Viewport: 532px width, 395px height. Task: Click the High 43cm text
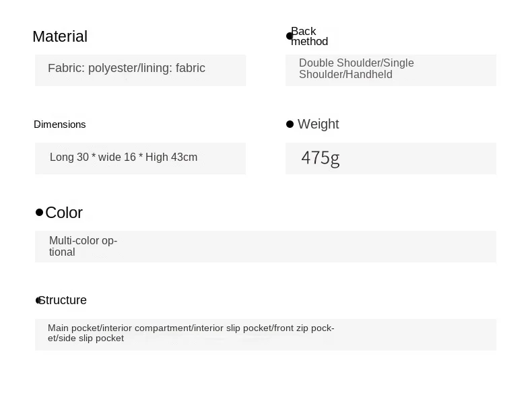(x=171, y=157)
